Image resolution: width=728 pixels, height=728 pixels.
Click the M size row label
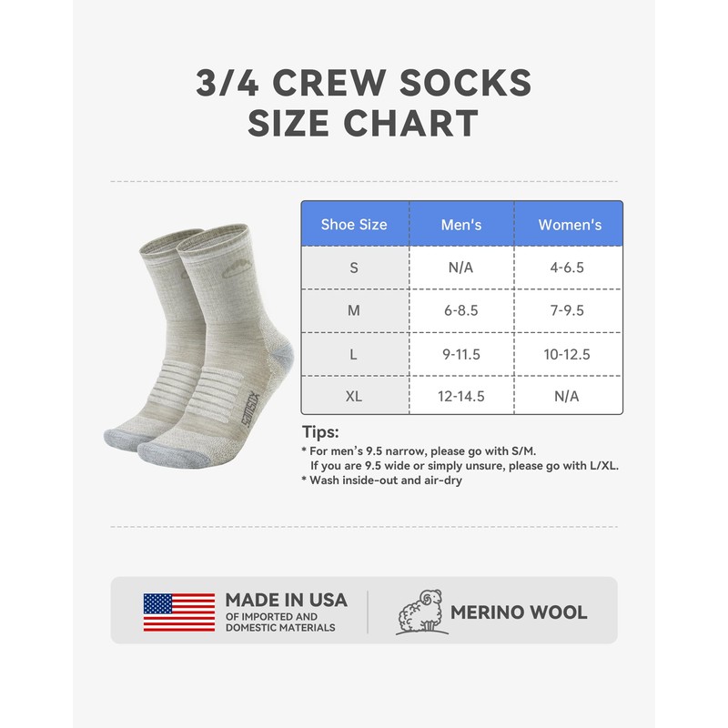pyautogui.click(x=354, y=310)
